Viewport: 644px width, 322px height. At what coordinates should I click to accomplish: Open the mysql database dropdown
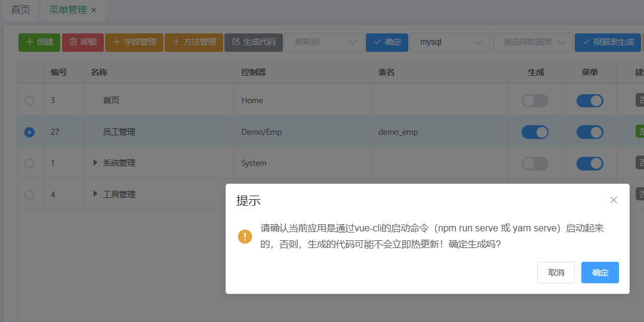[x=450, y=42]
